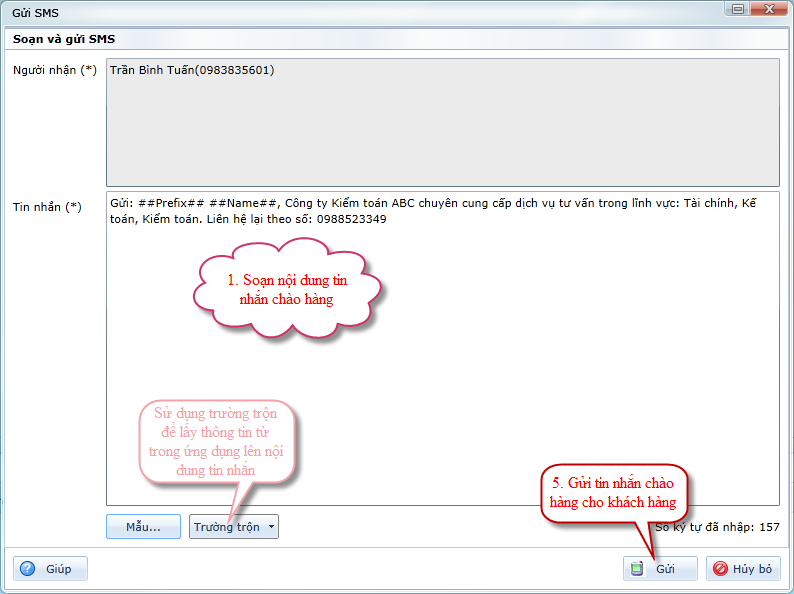
Task: Click the green phone send icon
Action: pyautogui.click(x=637, y=569)
